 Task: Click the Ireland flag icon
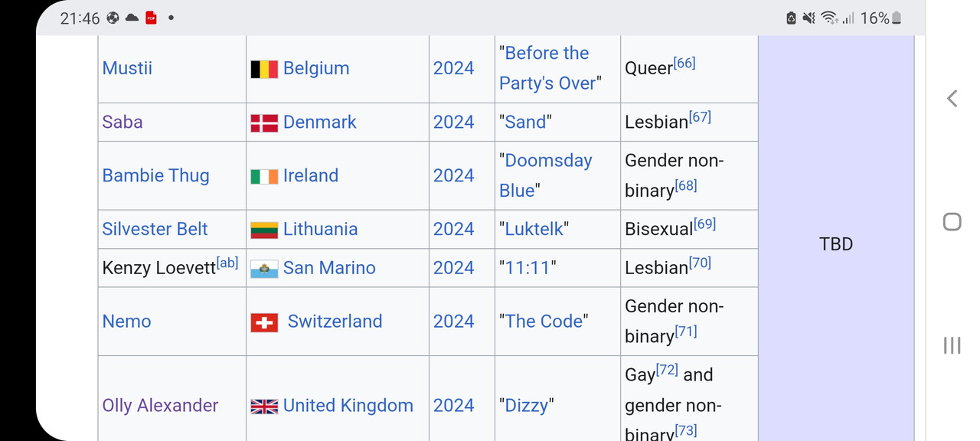[264, 176]
